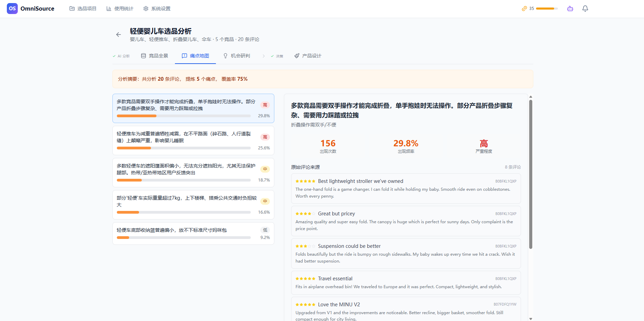Click the speech-bubble icon on 痛点地图 tab

click(x=184, y=55)
